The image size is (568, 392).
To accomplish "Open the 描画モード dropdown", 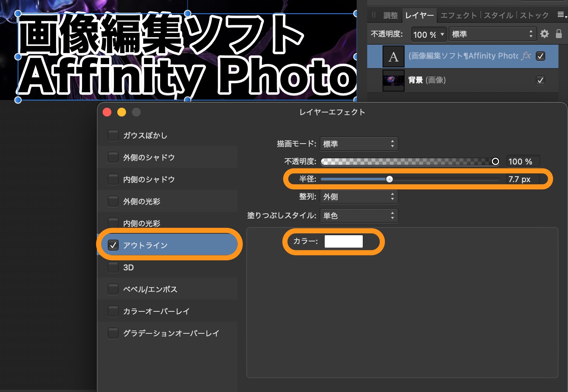I will tap(358, 144).
